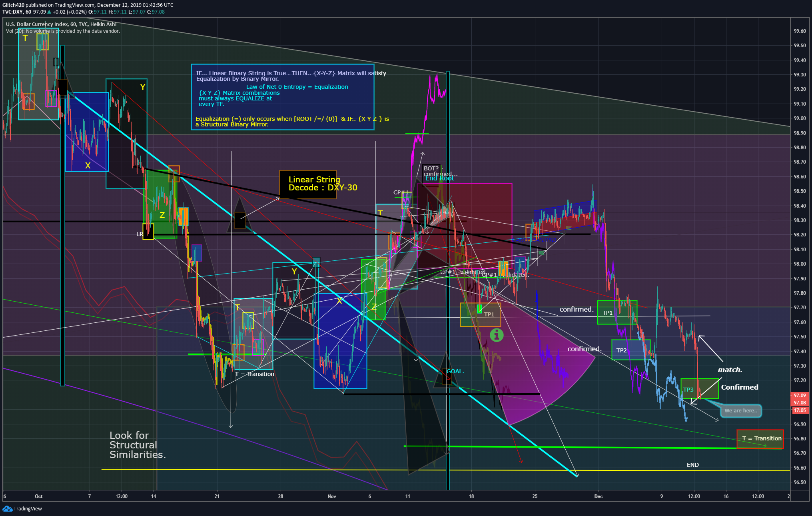The width and height of the screenshot is (812, 516).
Task: Click the 96.50 price axis value
Action: (x=800, y=482)
